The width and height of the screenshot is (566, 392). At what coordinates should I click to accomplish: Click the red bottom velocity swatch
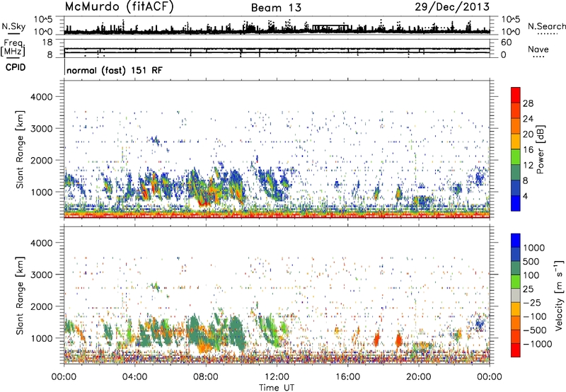(x=516, y=350)
